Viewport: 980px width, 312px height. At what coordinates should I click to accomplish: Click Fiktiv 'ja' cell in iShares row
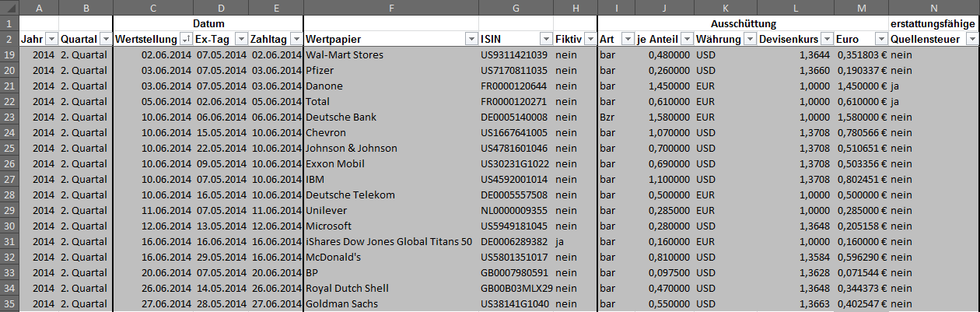pos(575,241)
